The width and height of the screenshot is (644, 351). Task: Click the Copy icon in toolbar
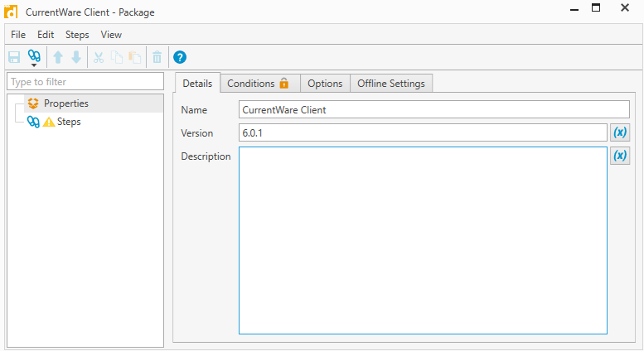click(x=117, y=57)
